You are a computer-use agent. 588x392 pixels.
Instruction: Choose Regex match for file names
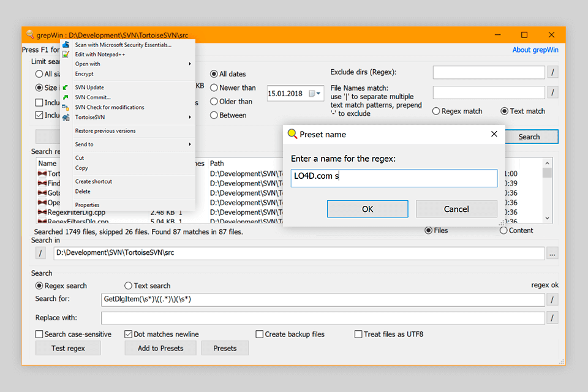click(x=435, y=111)
